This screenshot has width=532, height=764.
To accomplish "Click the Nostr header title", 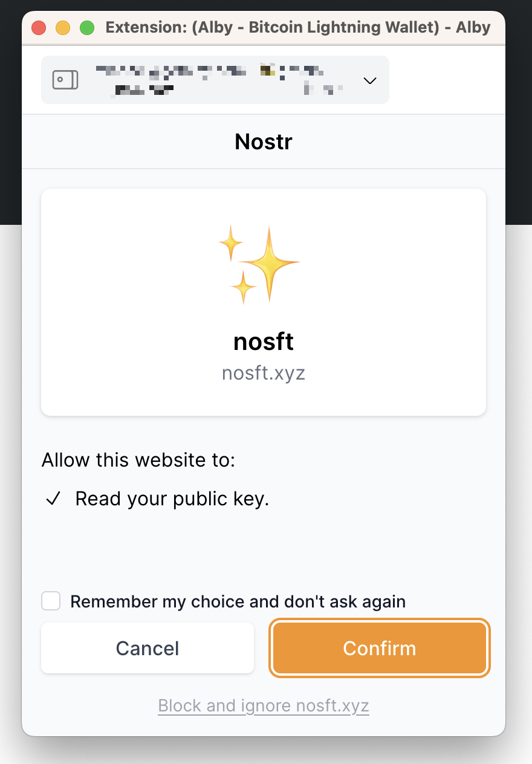I will pos(264,142).
